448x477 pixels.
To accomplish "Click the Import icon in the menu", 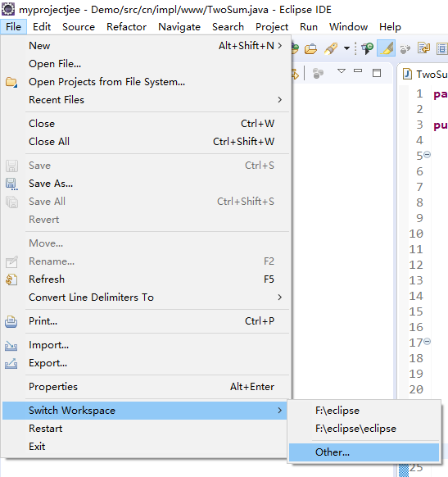I will click(11, 346).
